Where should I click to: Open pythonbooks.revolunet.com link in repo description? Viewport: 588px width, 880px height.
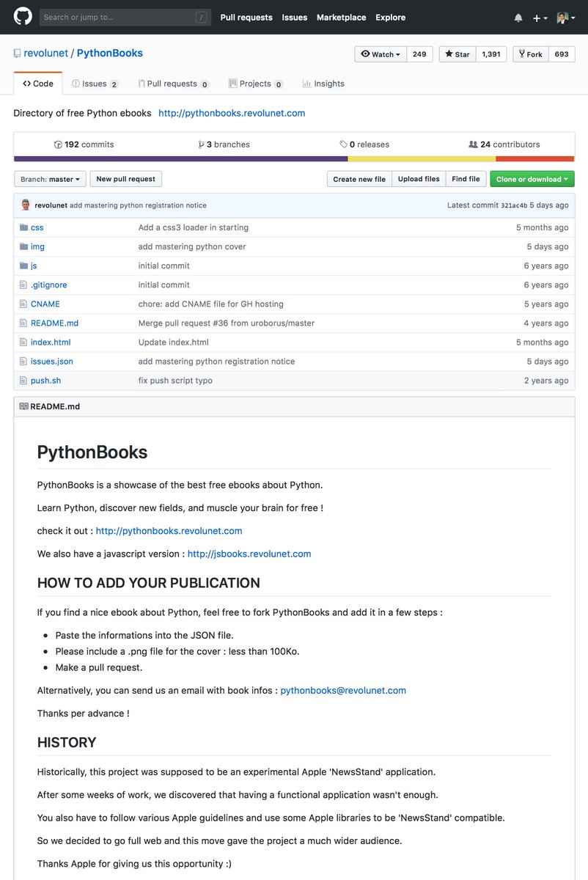click(x=232, y=113)
